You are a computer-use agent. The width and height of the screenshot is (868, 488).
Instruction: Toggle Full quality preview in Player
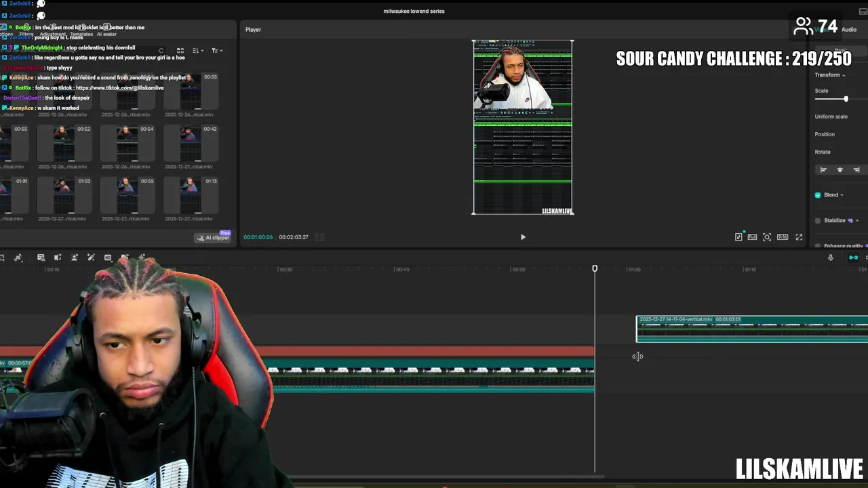(x=753, y=237)
